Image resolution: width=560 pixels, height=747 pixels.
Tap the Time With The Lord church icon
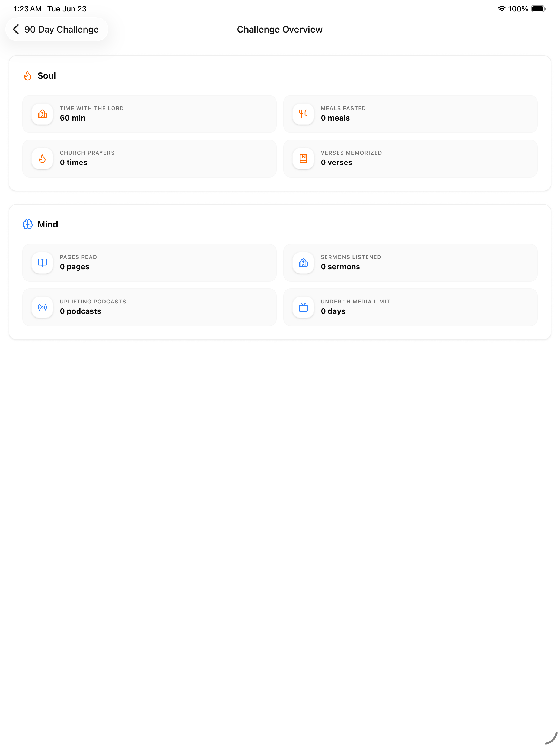(42, 114)
